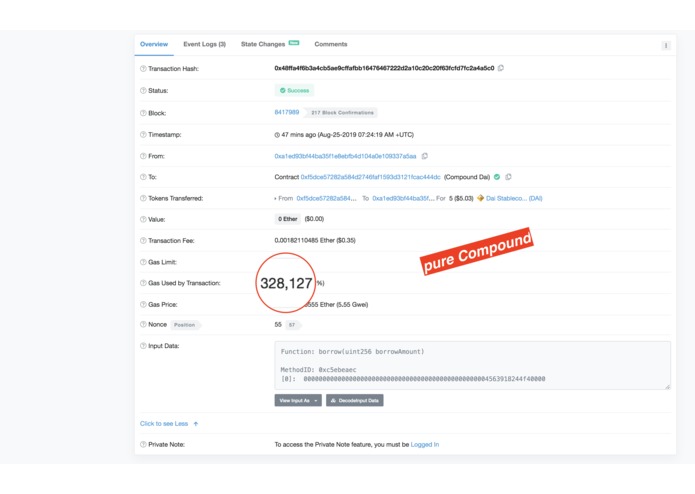
Task: Open the View Input As dropdown
Action: coord(298,401)
